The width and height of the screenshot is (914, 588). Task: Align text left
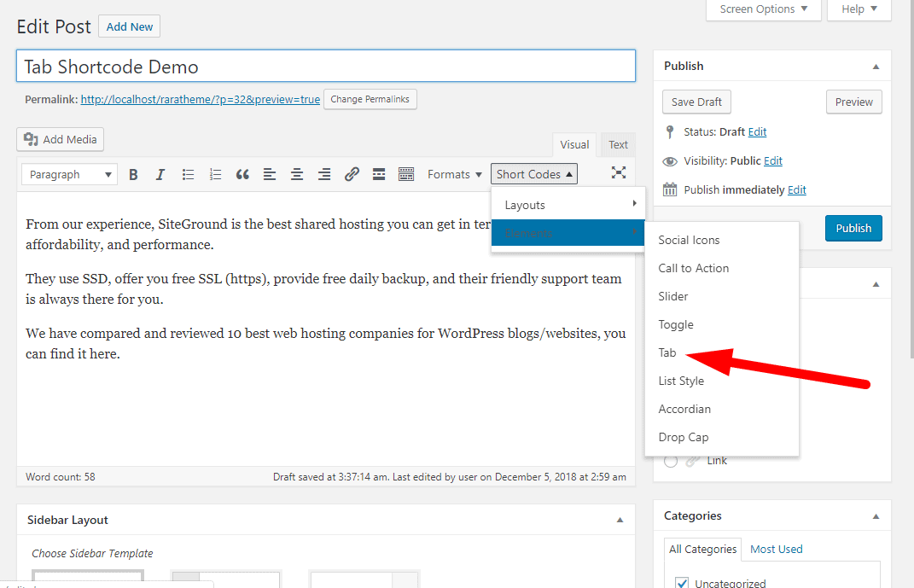270,174
